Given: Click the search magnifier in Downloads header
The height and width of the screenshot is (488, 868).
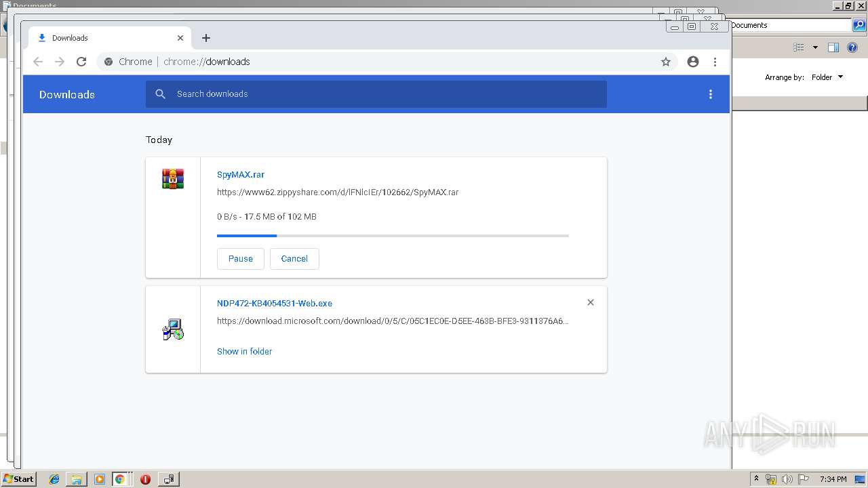Looking at the screenshot, I should click(161, 94).
